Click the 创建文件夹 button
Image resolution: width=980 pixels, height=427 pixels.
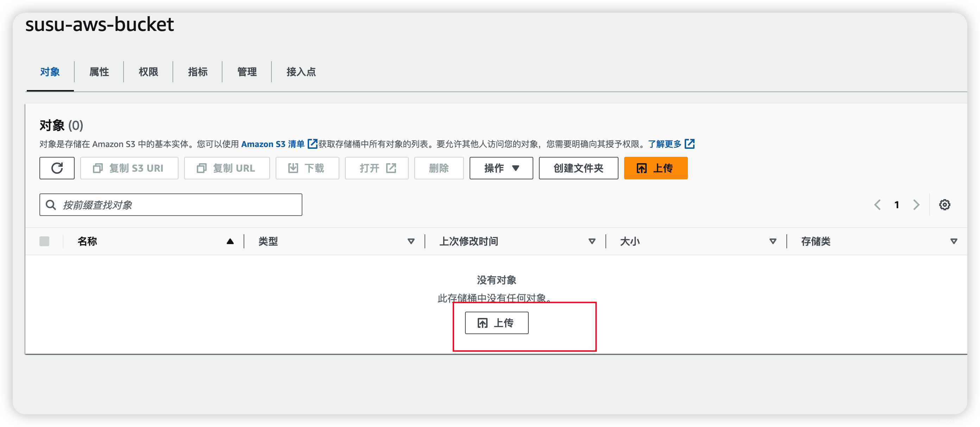pos(578,168)
